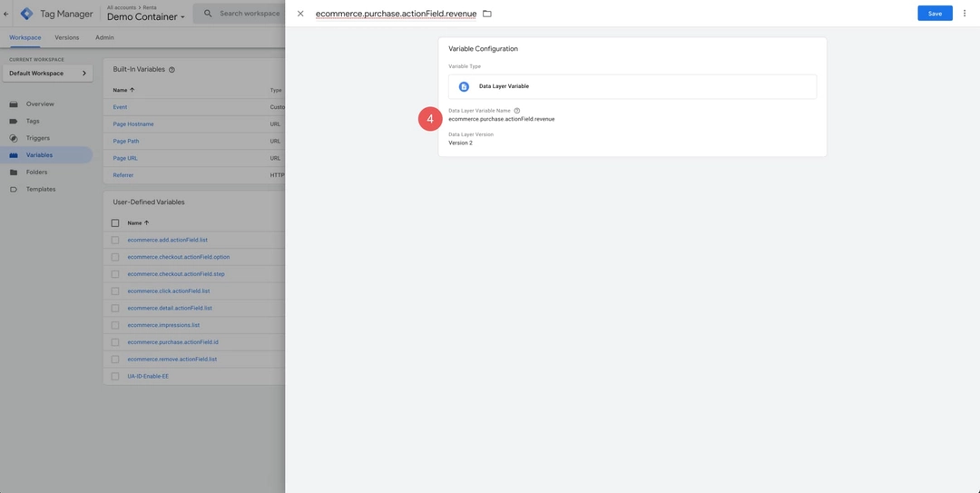Open ecommerce.impressions.list variable
This screenshot has height=493, width=980.
(x=163, y=325)
